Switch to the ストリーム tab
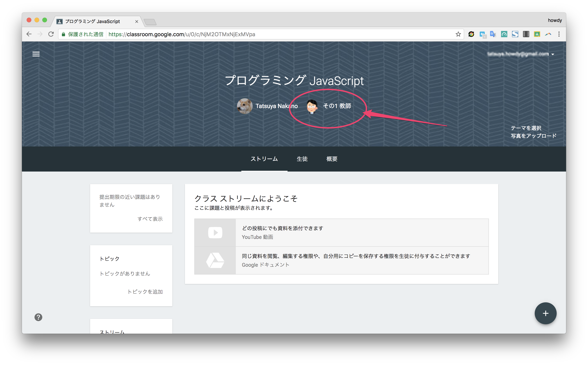588x365 pixels. [x=264, y=159]
